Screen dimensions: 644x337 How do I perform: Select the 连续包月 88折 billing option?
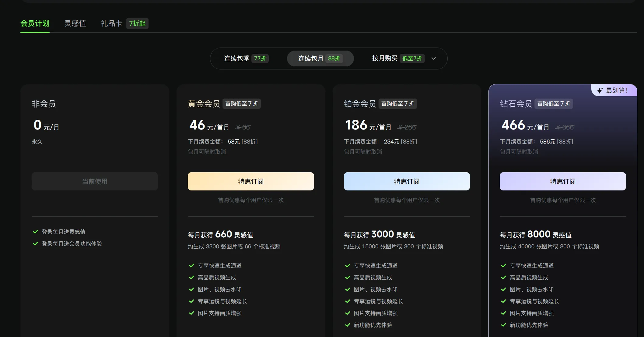coord(320,59)
